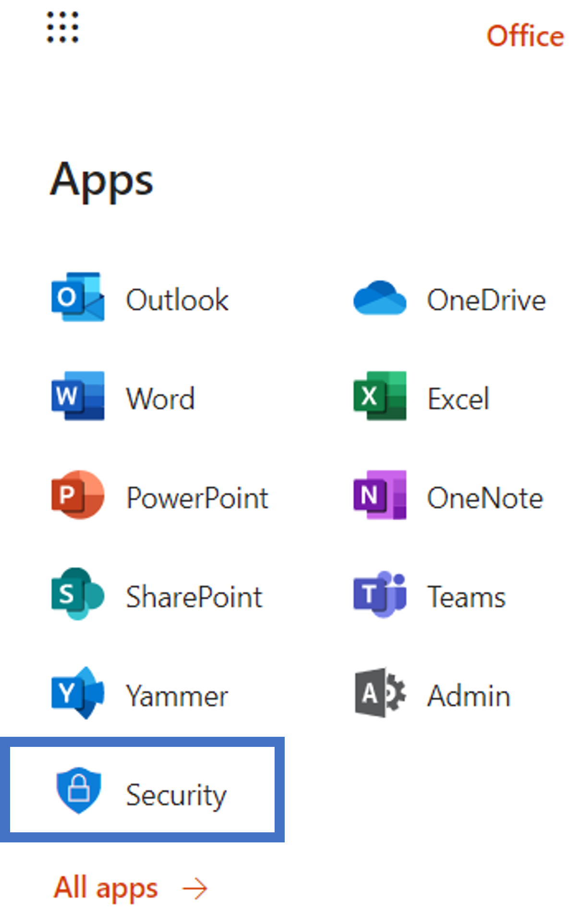The image size is (578, 924).
Task: Choose the PowerPoint text label
Action: coord(197,498)
